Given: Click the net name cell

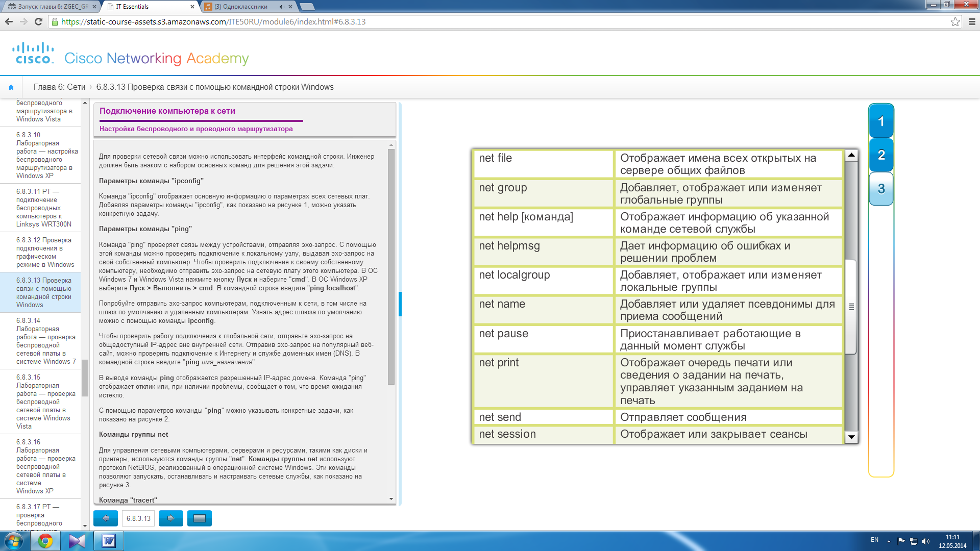Looking at the screenshot, I should [544, 310].
